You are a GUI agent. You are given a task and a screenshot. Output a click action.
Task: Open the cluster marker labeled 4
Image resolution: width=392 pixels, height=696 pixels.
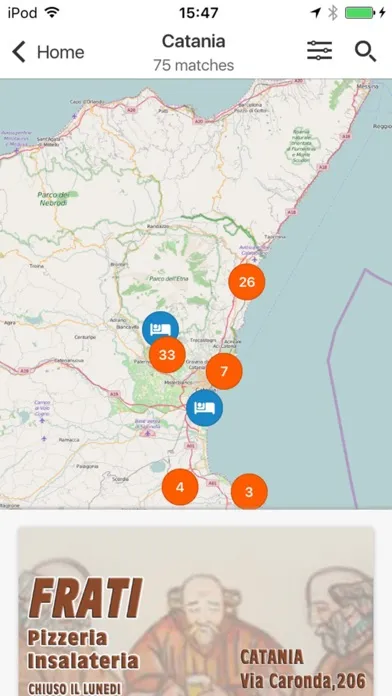pos(180,487)
